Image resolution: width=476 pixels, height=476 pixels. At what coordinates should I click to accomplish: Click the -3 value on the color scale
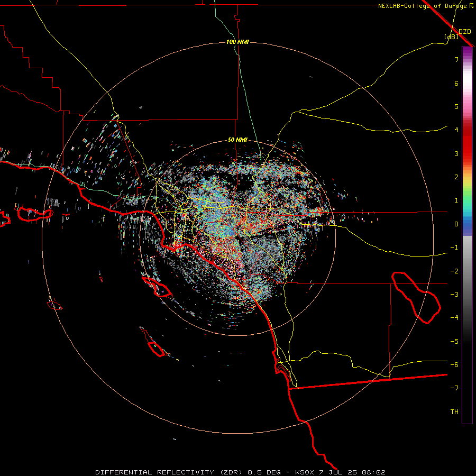coord(454,295)
